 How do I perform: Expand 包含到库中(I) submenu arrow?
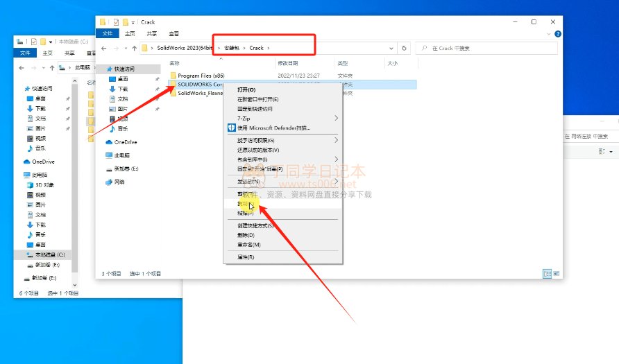click(337, 159)
